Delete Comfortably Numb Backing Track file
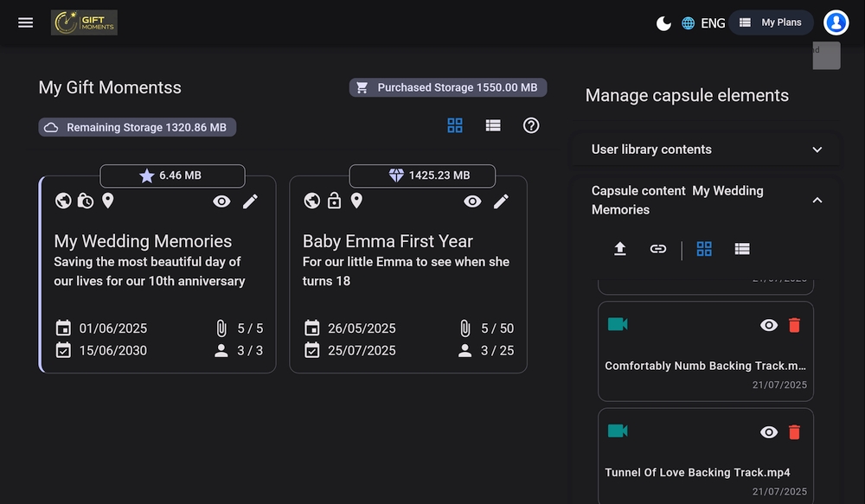 click(794, 325)
